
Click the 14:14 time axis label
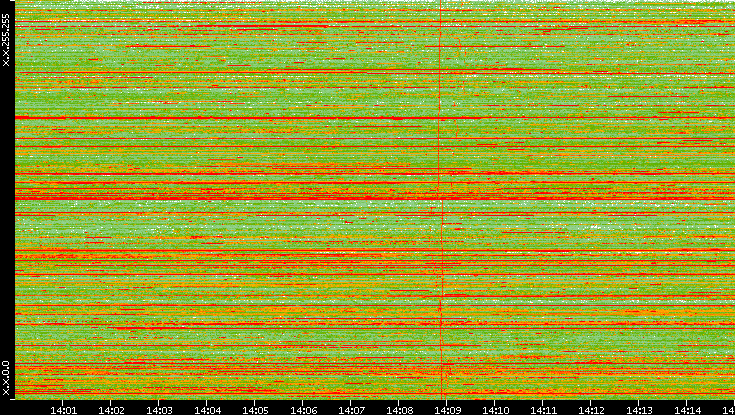point(687,410)
